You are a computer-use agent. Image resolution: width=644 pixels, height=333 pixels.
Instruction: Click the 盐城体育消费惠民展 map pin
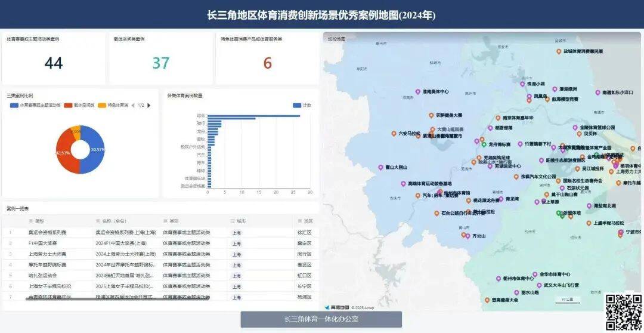(559, 51)
